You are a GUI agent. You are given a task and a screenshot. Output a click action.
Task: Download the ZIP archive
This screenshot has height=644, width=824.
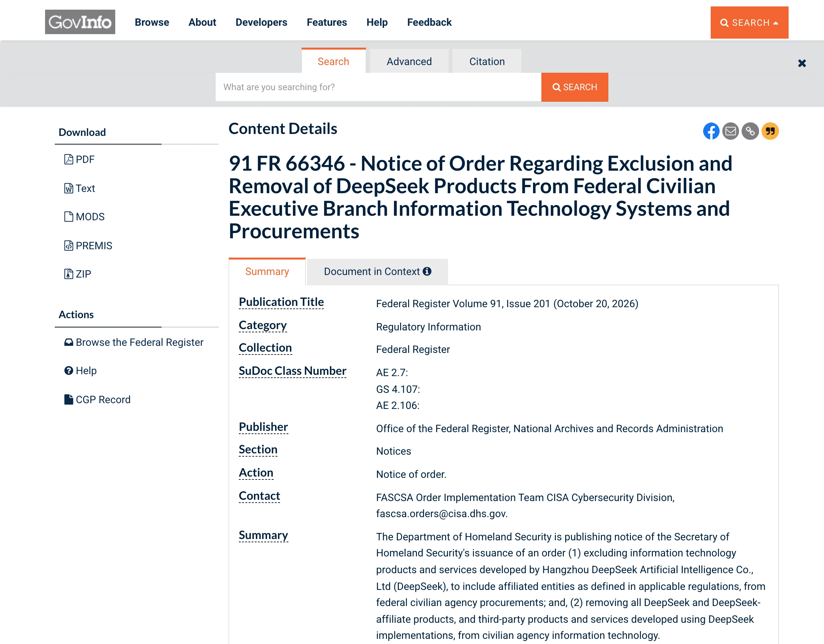[x=77, y=274]
